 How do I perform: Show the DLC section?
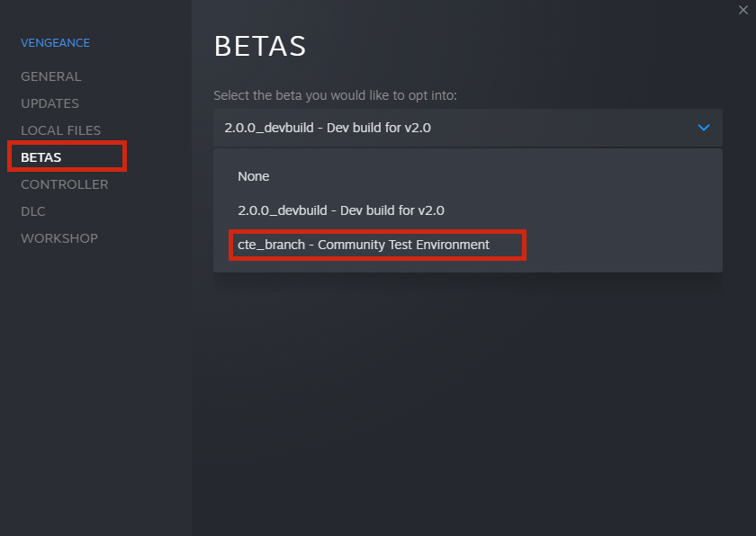tap(32, 211)
